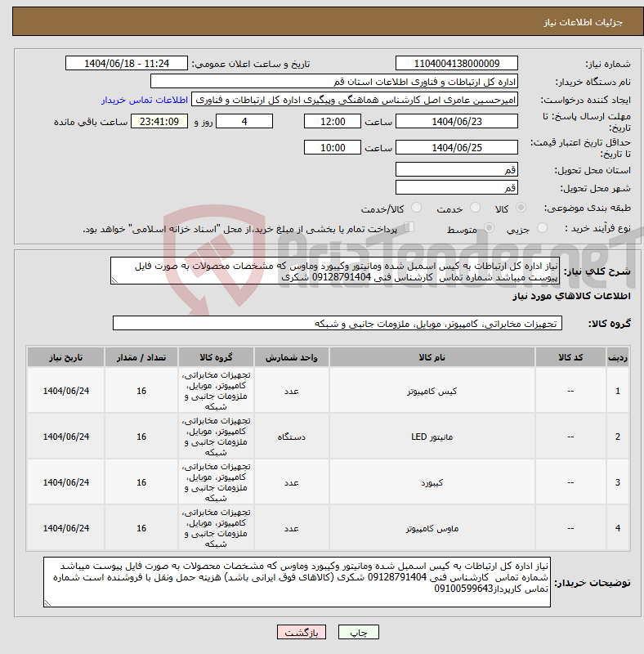Click the کیس کامپیوتر item name cell
Screen dimensions: 644x654
pos(432,391)
